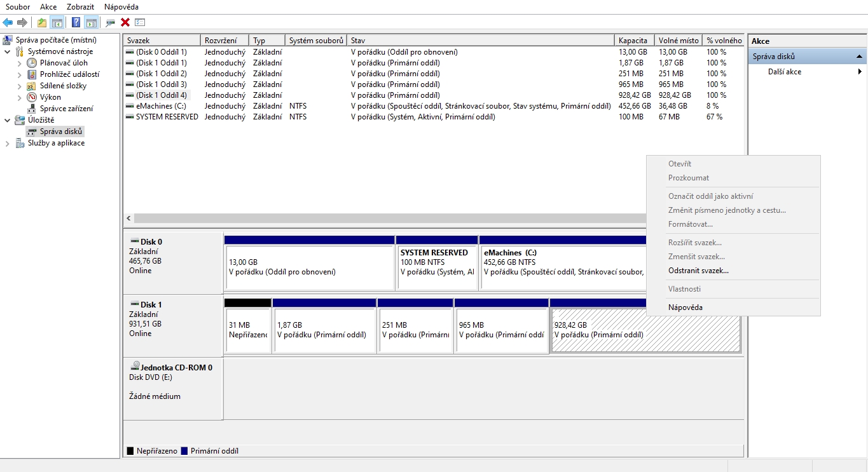Toggle the console tree show/hide button
868x472 pixels.
coord(57,22)
